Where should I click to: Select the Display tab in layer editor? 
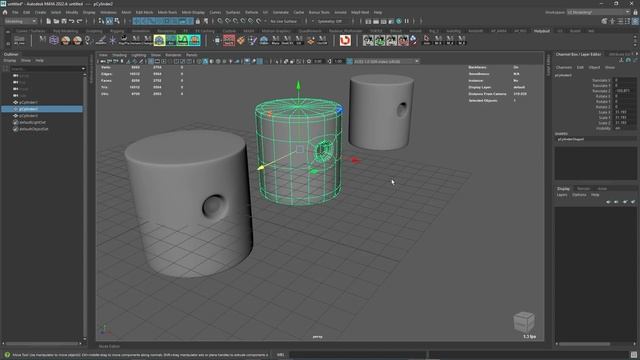(x=563, y=189)
